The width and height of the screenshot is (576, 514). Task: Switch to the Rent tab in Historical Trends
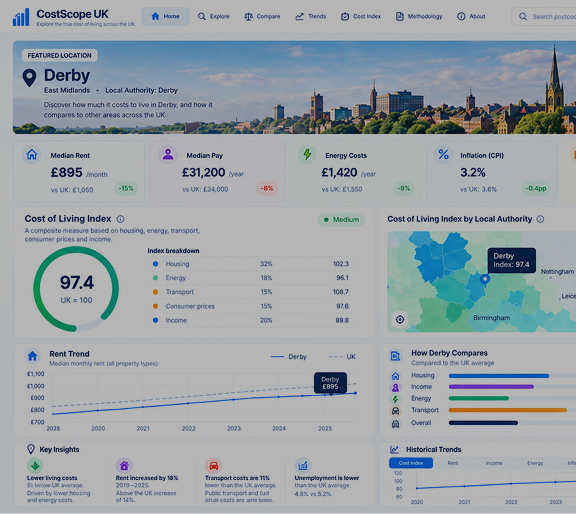(x=453, y=463)
